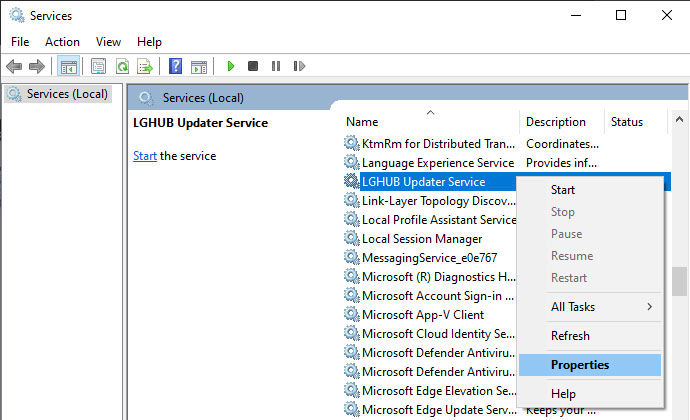Click gear icon beside Local Profile Assistant Service

click(352, 219)
